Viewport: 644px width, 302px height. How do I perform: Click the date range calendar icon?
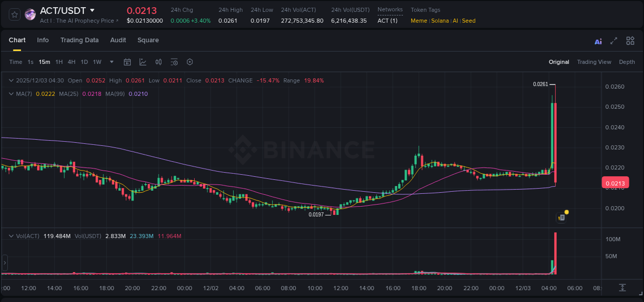[127, 62]
